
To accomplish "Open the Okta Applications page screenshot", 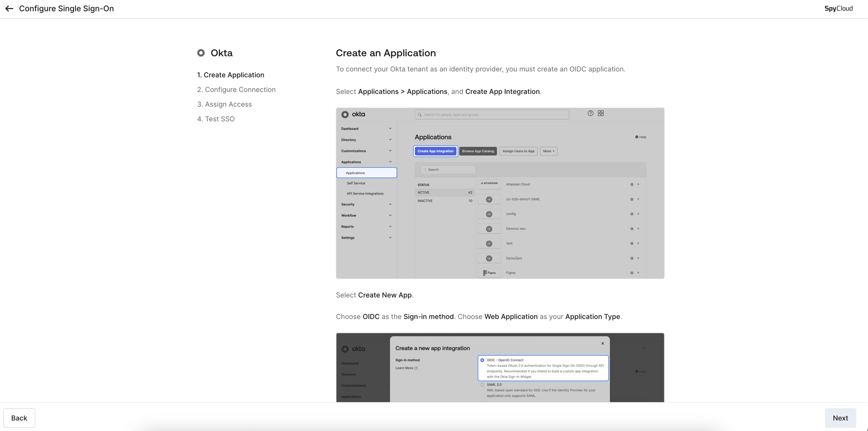I will [500, 193].
